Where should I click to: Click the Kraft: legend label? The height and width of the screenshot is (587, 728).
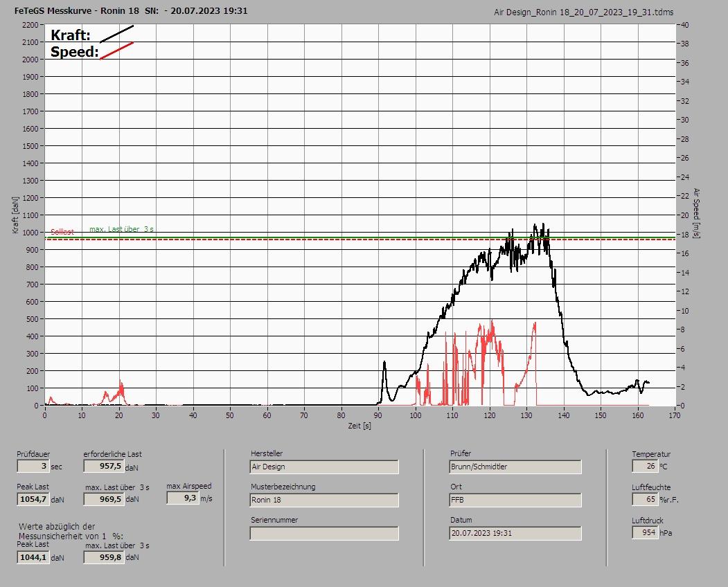pos(71,35)
